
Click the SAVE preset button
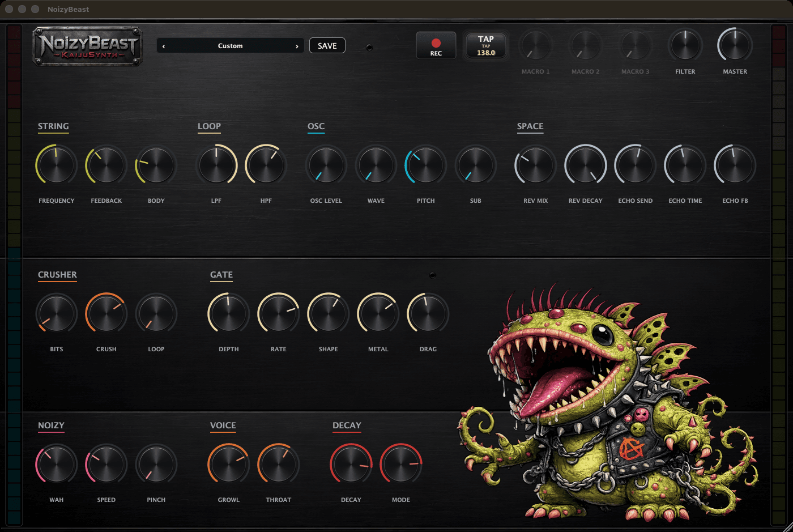pyautogui.click(x=327, y=46)
